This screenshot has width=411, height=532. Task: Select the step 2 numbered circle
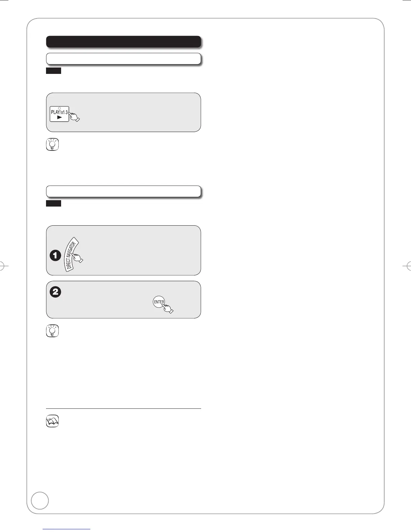point(55,292)
